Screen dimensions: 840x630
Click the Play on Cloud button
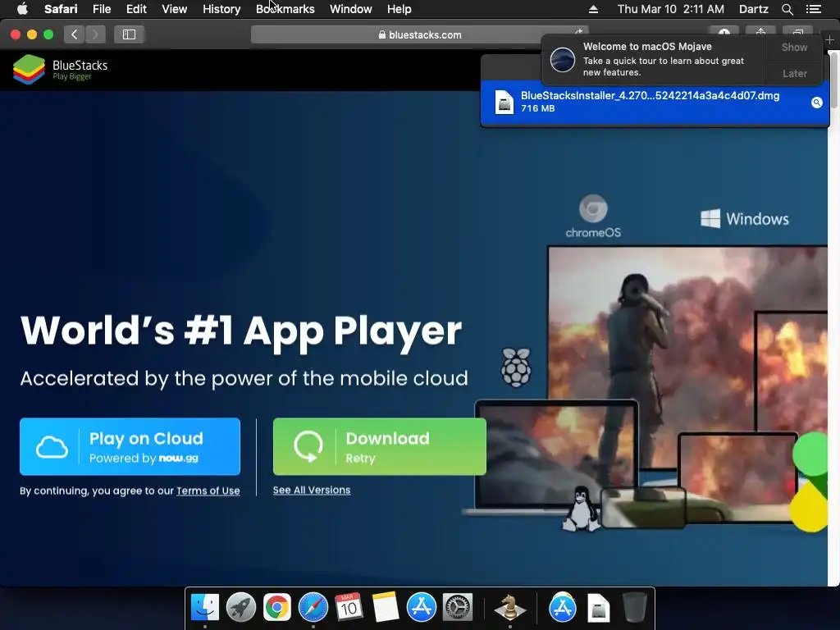(130, 446)
